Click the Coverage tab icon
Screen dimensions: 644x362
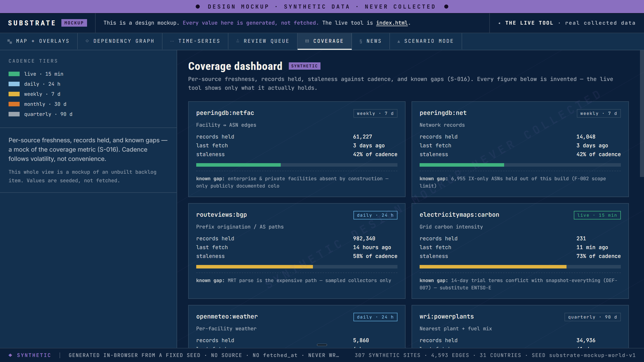[x=307, y=41]
